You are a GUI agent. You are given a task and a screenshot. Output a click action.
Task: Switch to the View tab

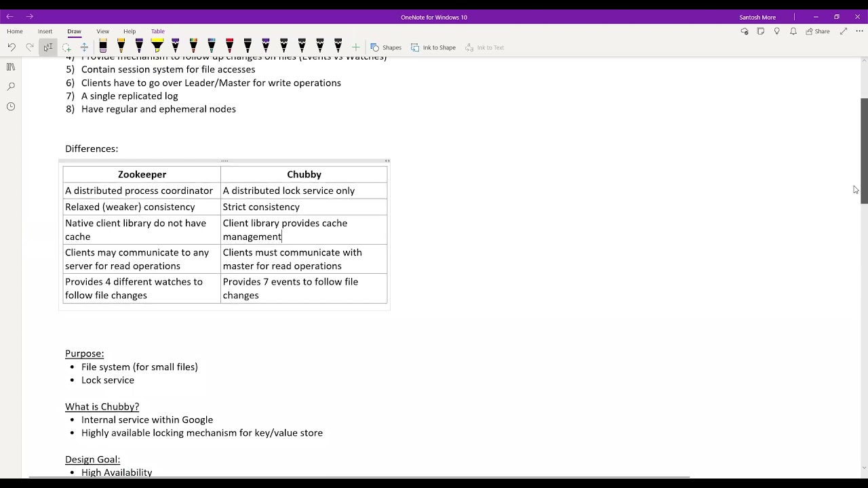pos(102,31)
